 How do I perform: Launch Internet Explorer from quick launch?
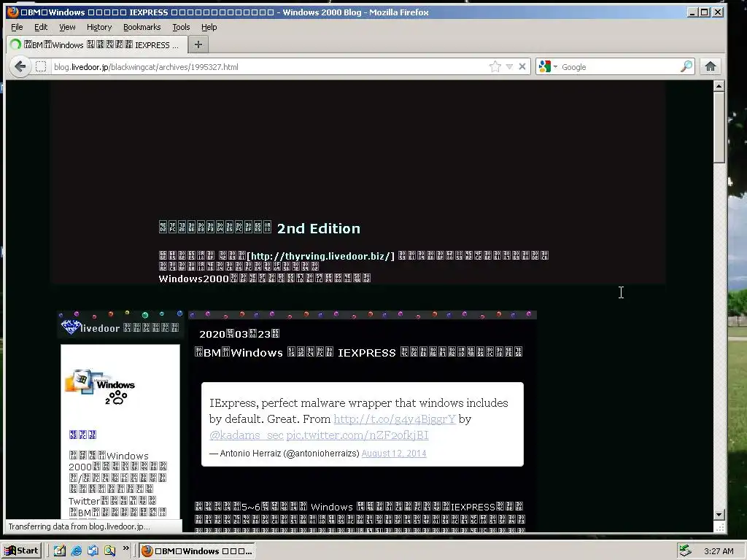(x=76, y=551)
